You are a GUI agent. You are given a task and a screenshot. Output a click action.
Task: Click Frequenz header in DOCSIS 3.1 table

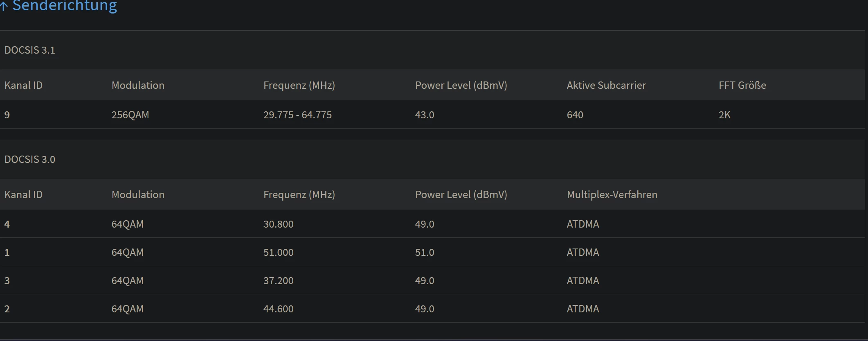point(299,85)
